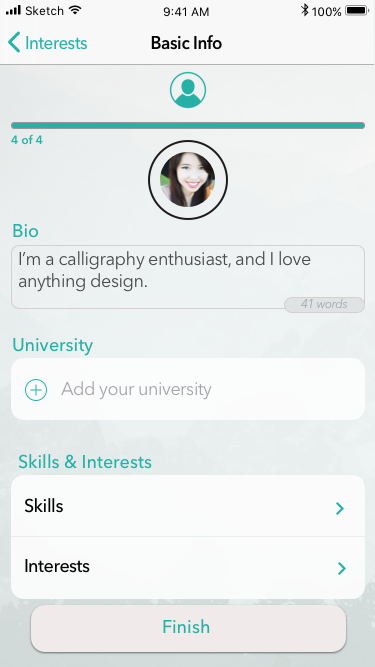Screen dimensions: 375x667
Task: Tap the back chevron icon
Action: (14, 43)
